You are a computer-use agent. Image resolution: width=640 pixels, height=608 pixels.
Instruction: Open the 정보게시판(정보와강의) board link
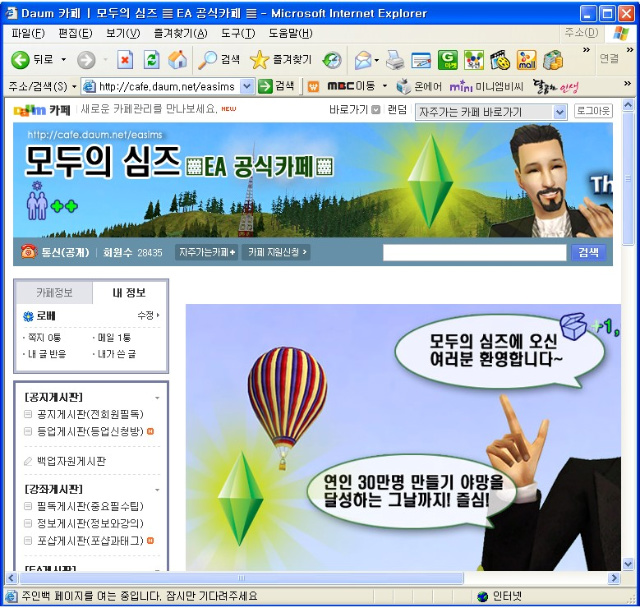(90, 524)
